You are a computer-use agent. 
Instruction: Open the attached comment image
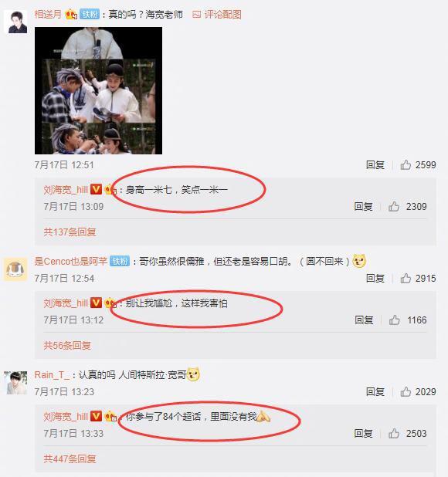click(98, 90)
